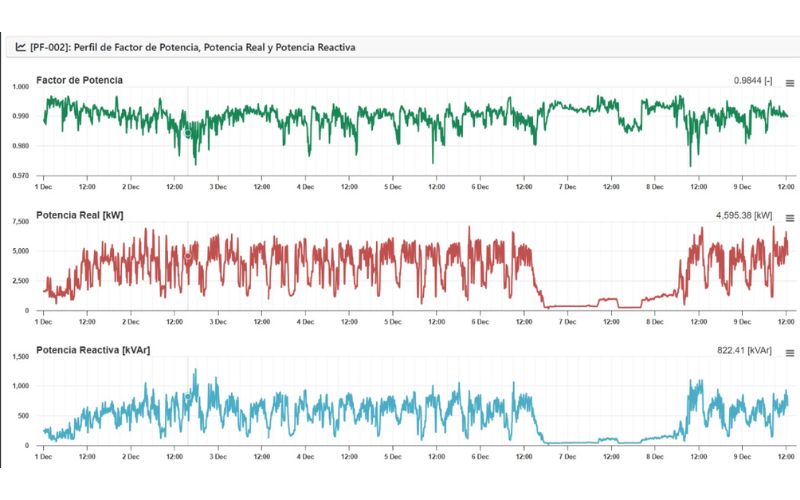The image size is (800, 500).
Task: Click 4 Dec label on Factor de Potencia axis
Action: pos(306,186)
